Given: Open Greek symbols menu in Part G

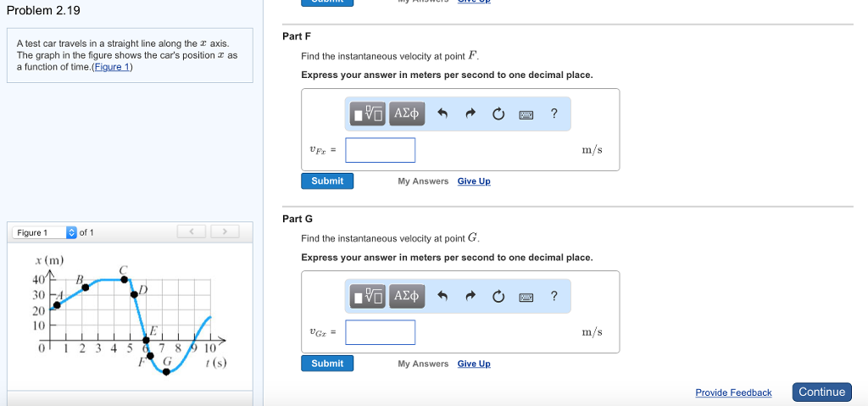Looking at the screenshot, I should pos(406,296).
